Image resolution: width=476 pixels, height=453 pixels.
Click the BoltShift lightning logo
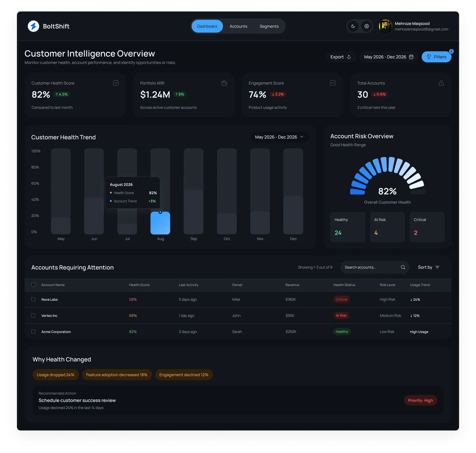coord(33,26)
